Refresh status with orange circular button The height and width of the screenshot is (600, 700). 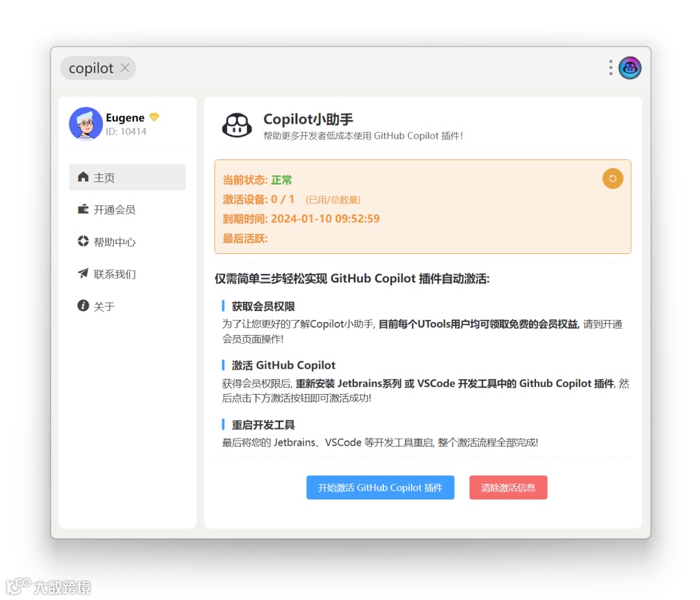pos(613,179)
